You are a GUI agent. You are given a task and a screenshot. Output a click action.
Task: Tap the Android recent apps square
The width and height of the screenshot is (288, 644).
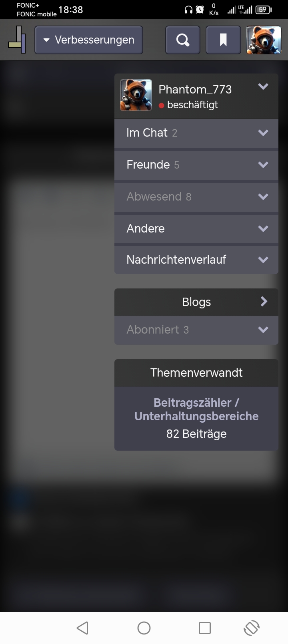205,628
